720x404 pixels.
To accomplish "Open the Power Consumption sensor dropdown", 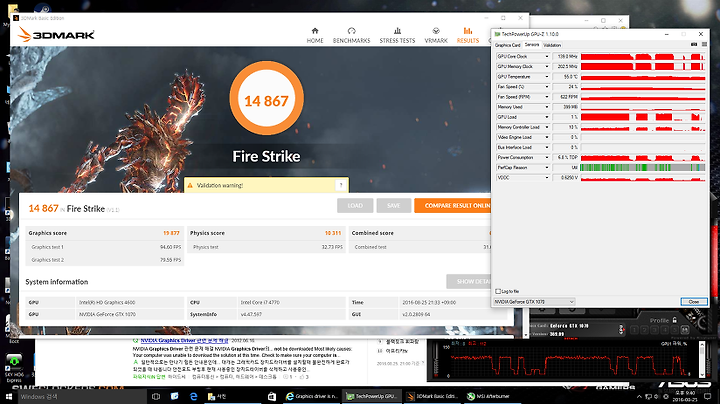I will click(546, 157).
